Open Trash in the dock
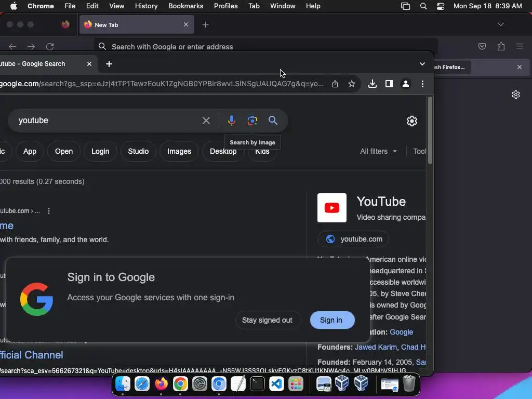The height and width of the screenshot is (399, 532). tap(409, 383)
